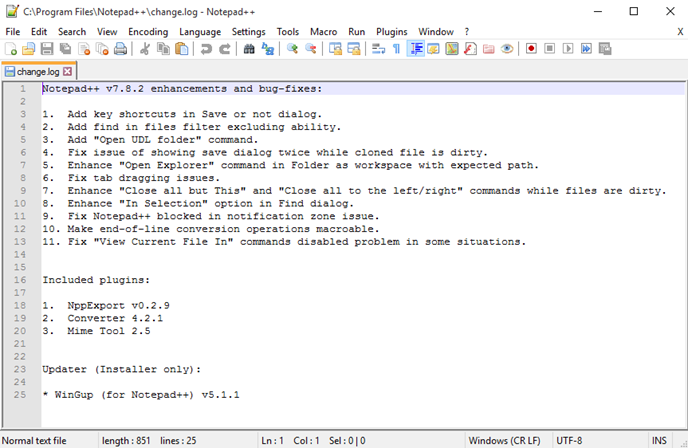Open the Macro menu
This screenshot has width=688, height=448.
pos(323,32)
